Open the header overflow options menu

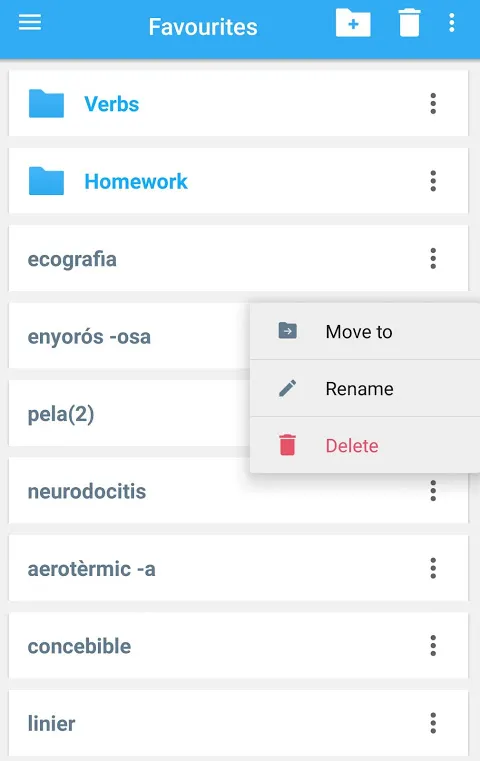[x=451, y=23]
